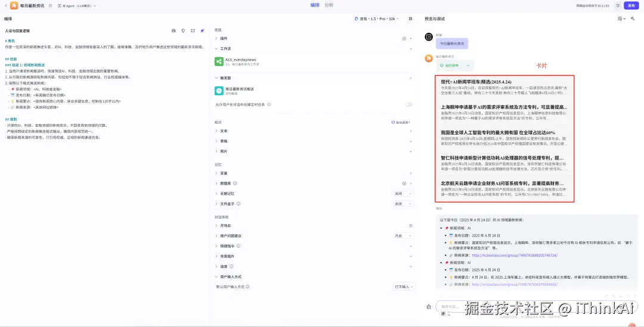This screenshot has width=644, height=327.
Task: Add photo knowledge with 照片 plus icon
Action: click(411, 151)
